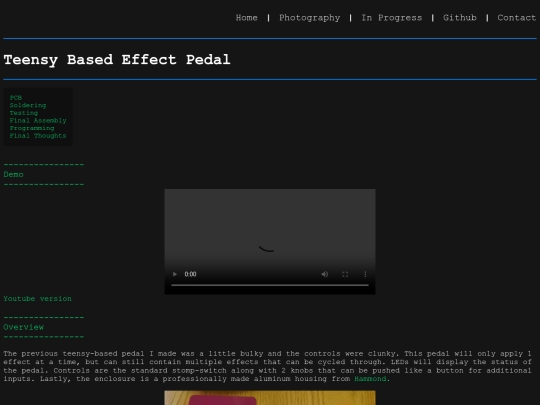The width and height of the screenshot is (540, 405).
Task: Follow the Hammond enclosure link
Action: pos(370,379)
